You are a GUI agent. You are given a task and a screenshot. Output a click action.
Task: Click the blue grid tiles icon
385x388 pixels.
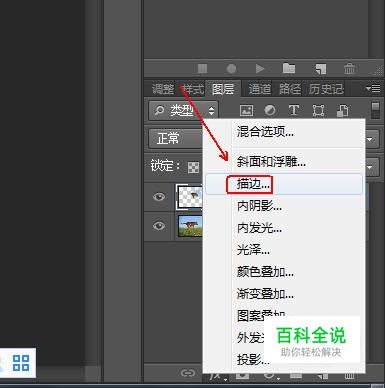[21, 363]
